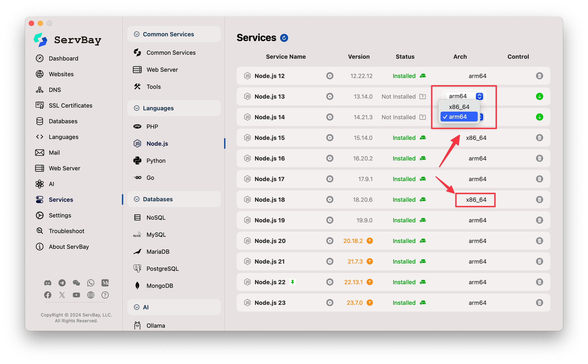Upgrade Node.js 20 with orange update arrow

pos(370,241)
